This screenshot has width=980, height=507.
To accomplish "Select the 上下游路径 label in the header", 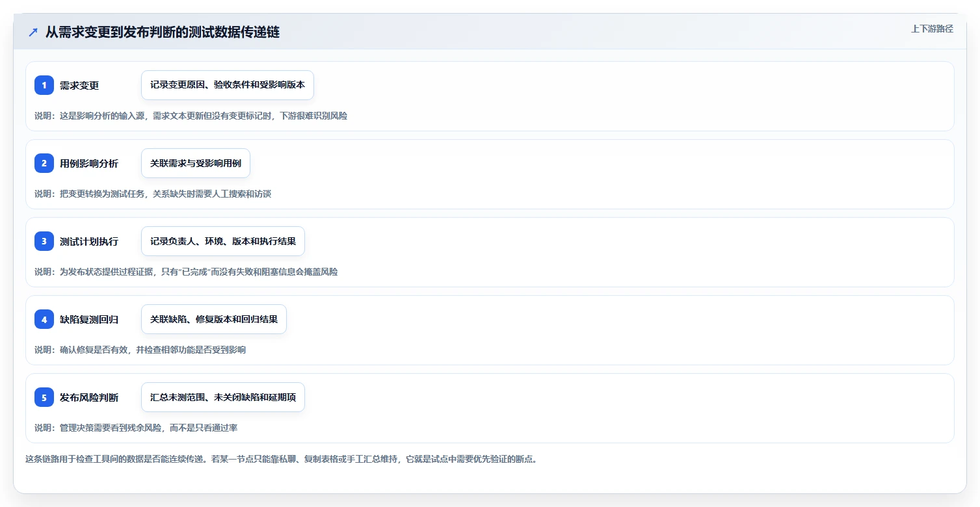I will coord(932,29).
